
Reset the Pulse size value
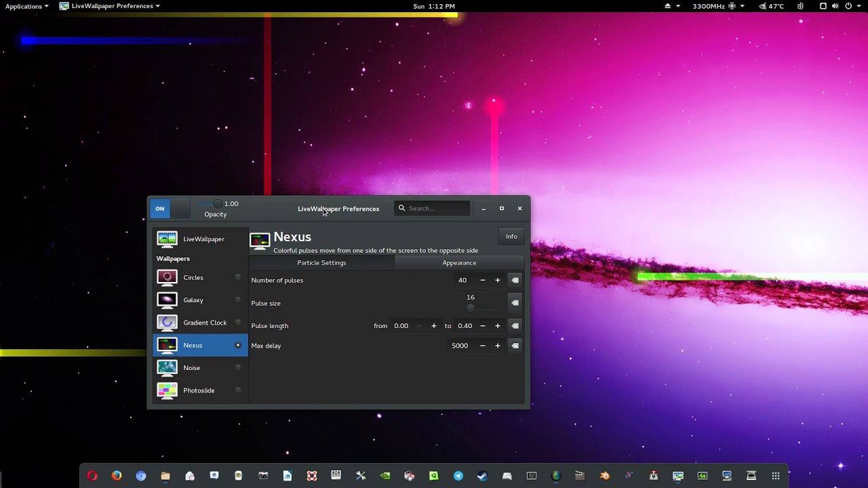coord(515,303)
